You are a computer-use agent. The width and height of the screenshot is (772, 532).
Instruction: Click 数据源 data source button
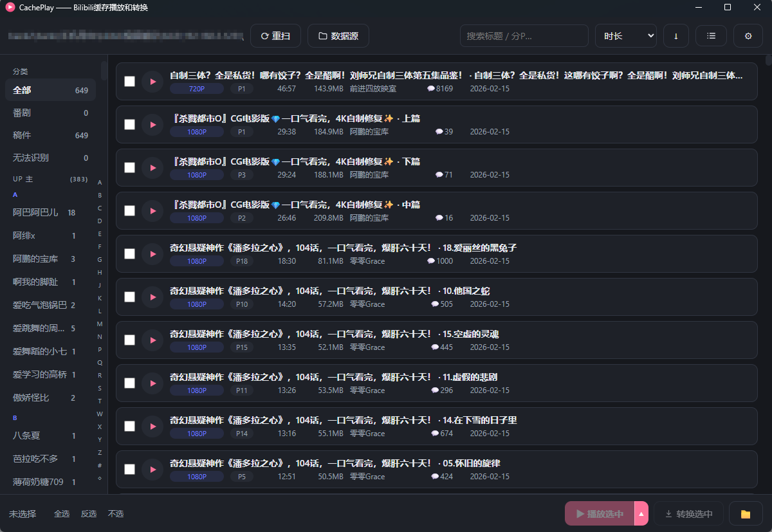[x=338, y=36]
